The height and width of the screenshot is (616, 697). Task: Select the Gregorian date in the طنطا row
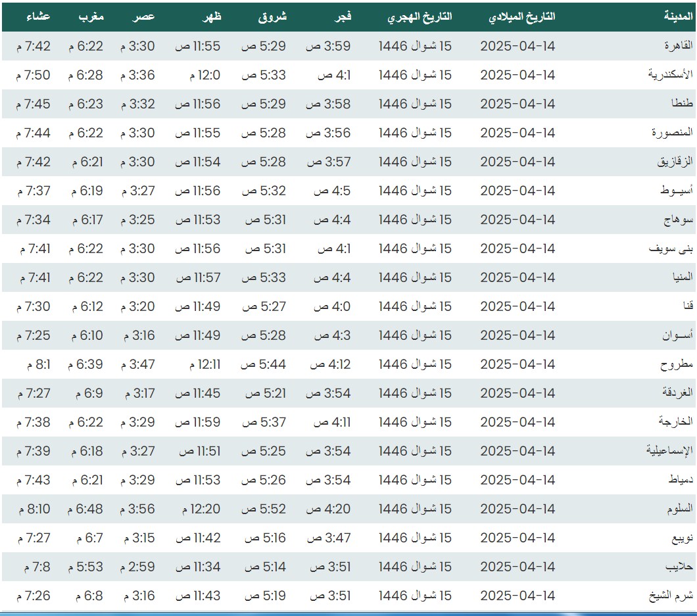click(x=517, y=104)
